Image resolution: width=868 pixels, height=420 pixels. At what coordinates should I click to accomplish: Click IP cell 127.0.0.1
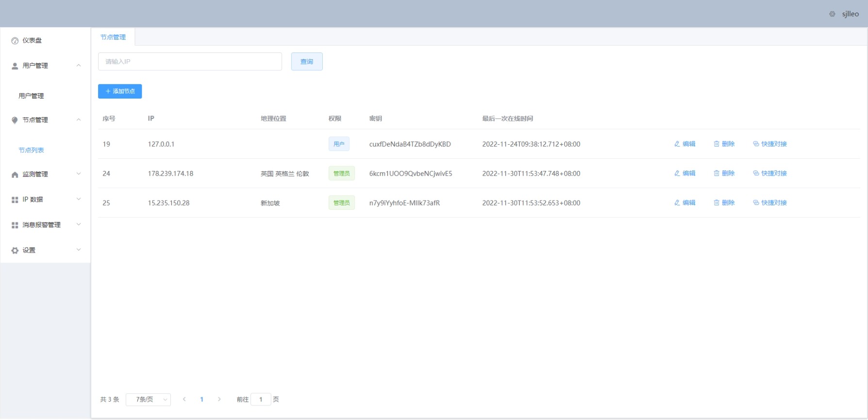161,144
